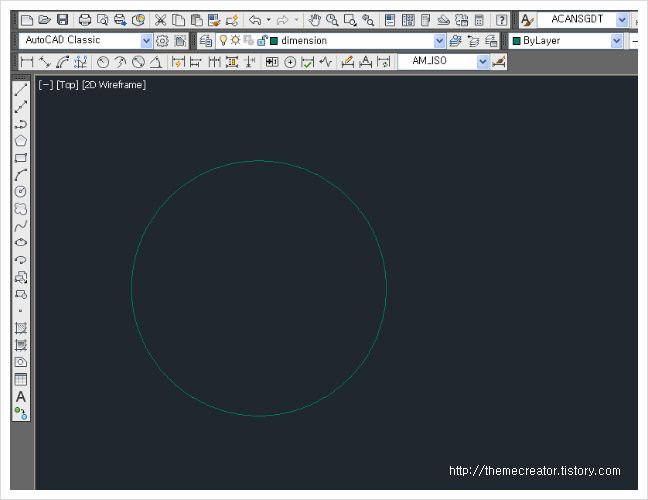Viewport: 648px width, 500px height.
Task: Open the [2D Wireframe] visual style menu
Action: click(x=114, y=85)
